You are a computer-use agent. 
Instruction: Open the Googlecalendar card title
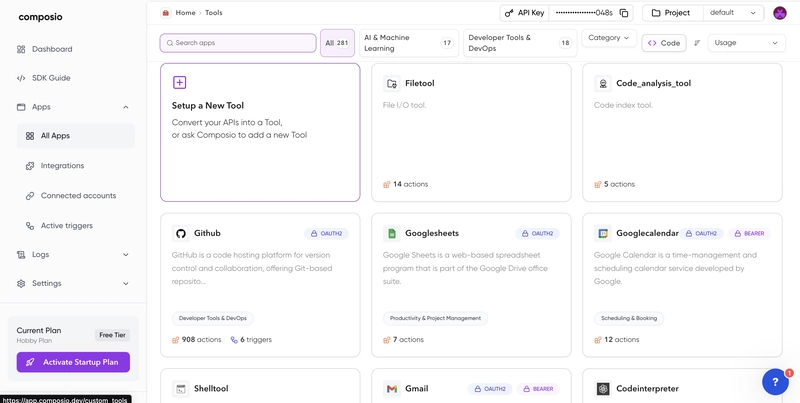[647, 233]
